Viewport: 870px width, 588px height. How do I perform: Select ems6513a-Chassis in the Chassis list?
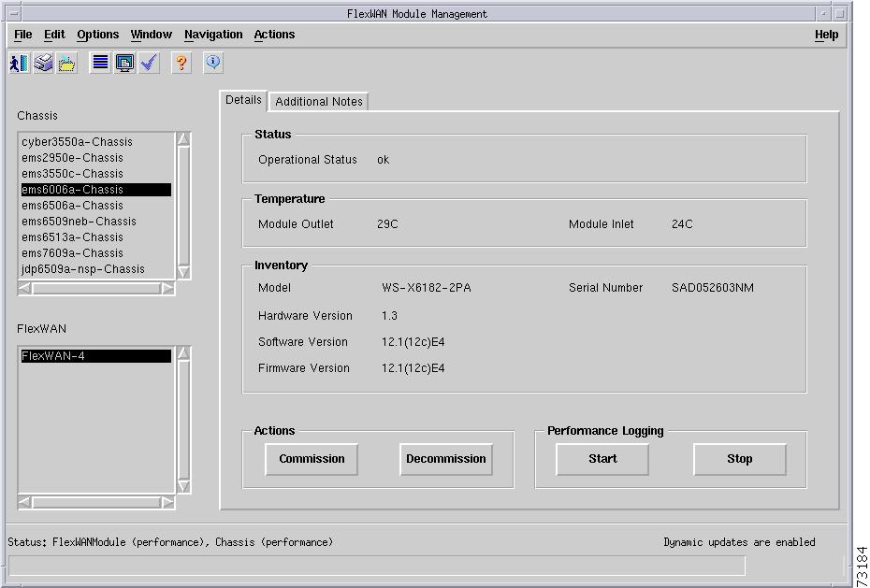[x=96, y=237]
